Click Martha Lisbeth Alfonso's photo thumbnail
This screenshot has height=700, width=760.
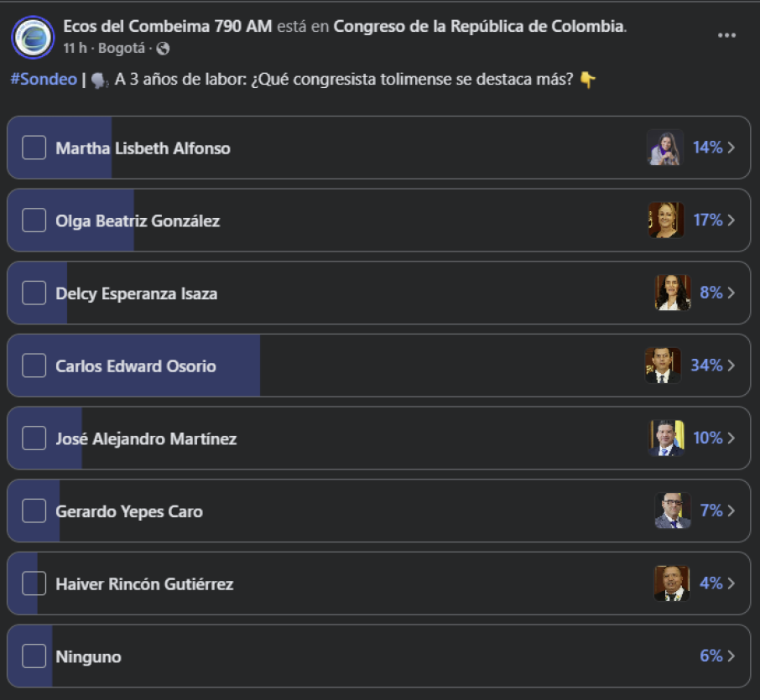[665, 148]
